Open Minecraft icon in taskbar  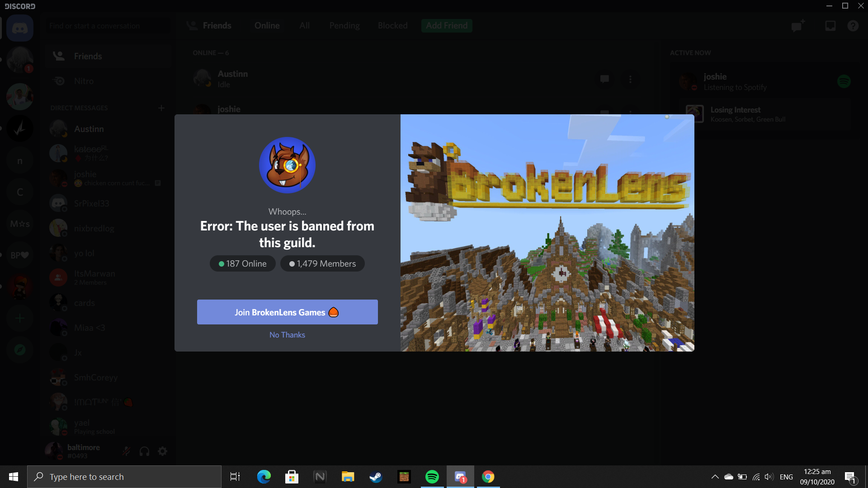point(404,477)
